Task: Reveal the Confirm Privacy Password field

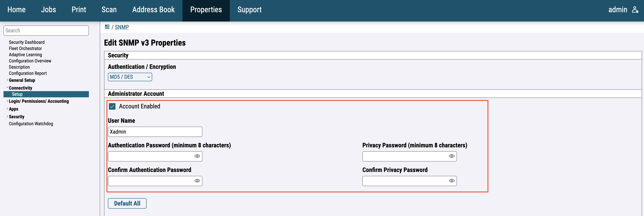Action: coord(451,181)
